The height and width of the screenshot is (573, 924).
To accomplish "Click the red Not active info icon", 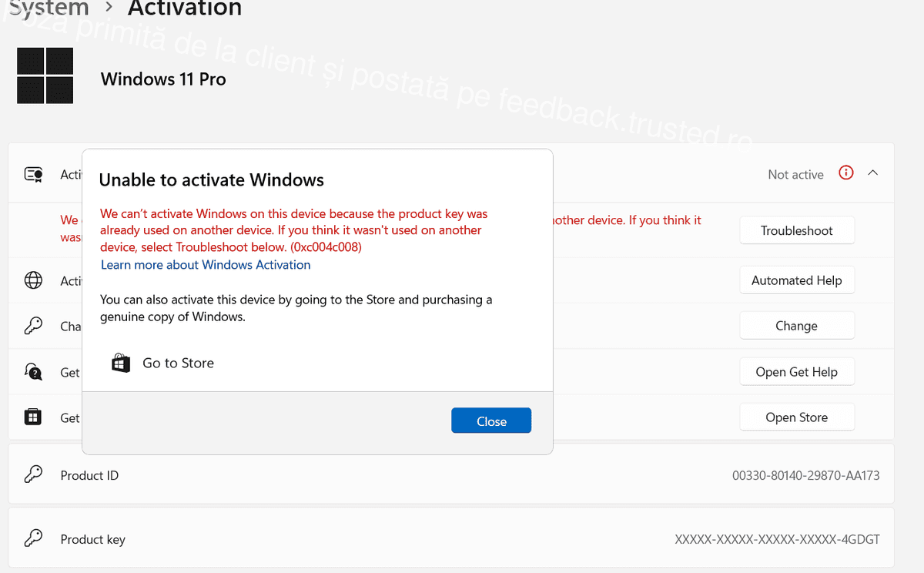I will click(x=846, y=173).
